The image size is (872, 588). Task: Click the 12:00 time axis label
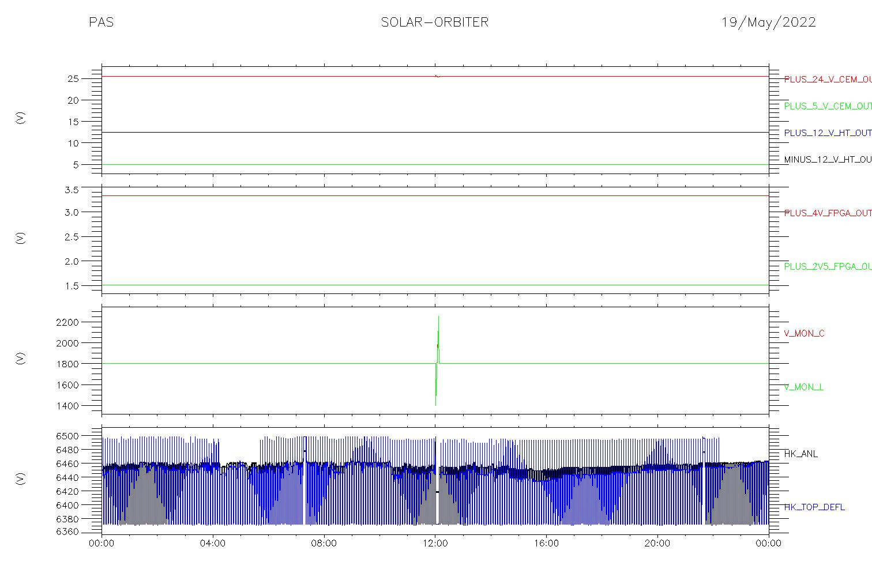(x=435, y=544)
